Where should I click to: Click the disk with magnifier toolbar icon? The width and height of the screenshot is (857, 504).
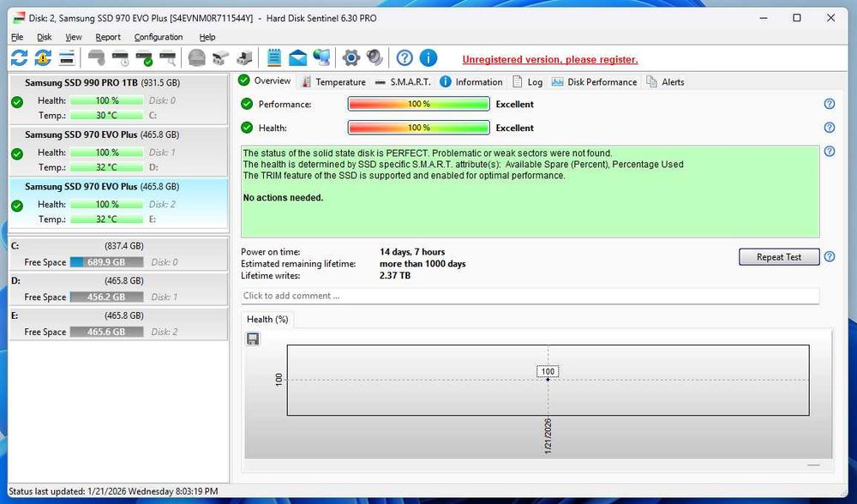168,58
